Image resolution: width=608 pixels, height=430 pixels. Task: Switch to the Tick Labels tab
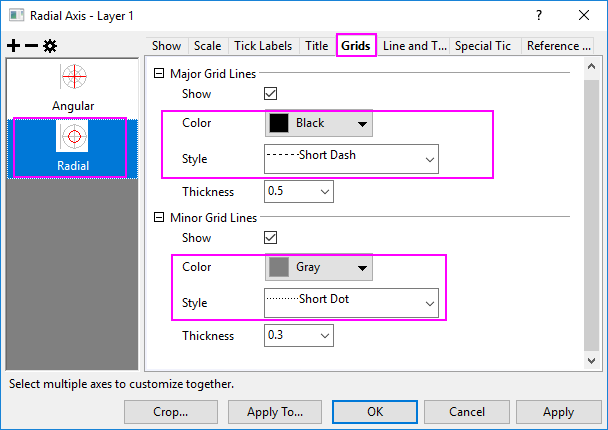(263, 46)
